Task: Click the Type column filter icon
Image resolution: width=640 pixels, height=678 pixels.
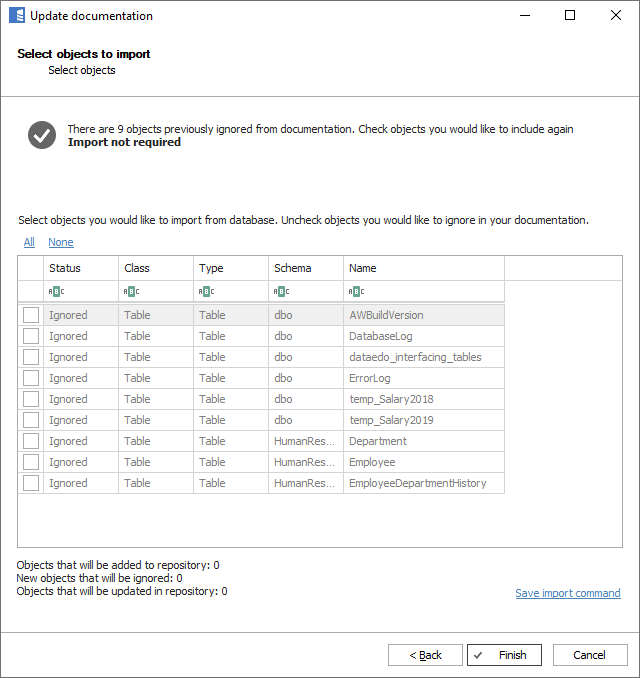Action: click(205, 291)
